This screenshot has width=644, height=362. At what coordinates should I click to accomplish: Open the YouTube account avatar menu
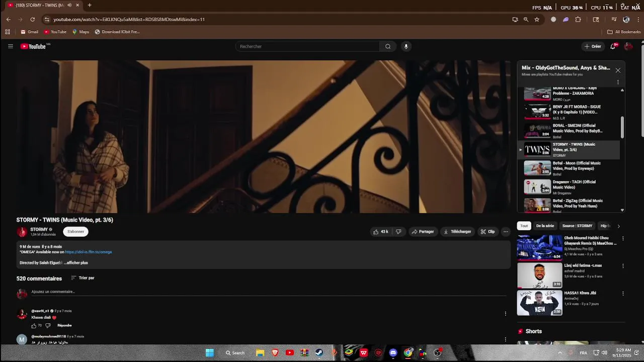(628, 46)
